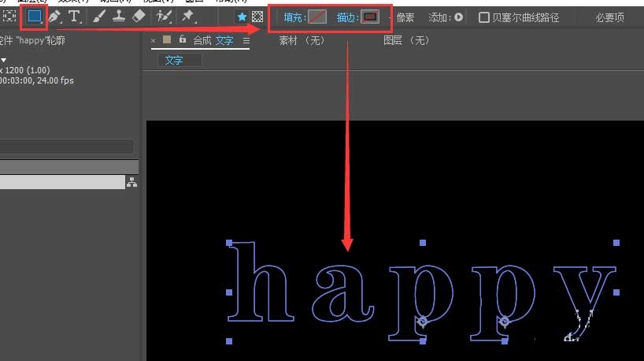Screen dimensions: 644x361
Task: Open stroke options via 描边 label
Action: coord(346,17)
